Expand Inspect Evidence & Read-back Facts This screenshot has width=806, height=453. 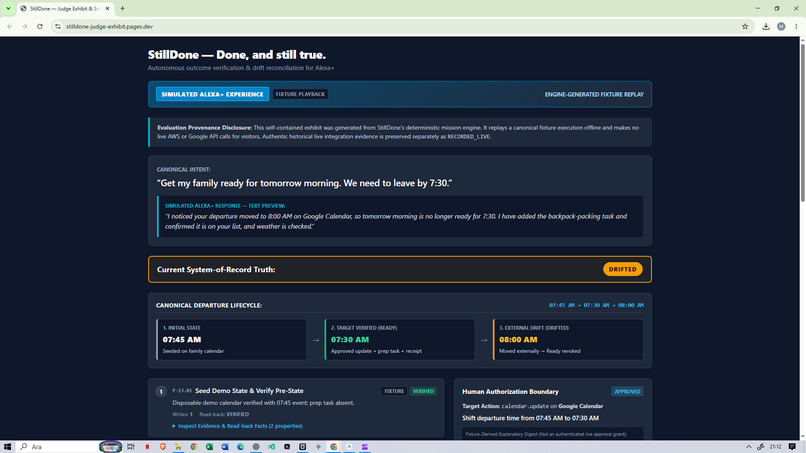[x=237, y=426]
